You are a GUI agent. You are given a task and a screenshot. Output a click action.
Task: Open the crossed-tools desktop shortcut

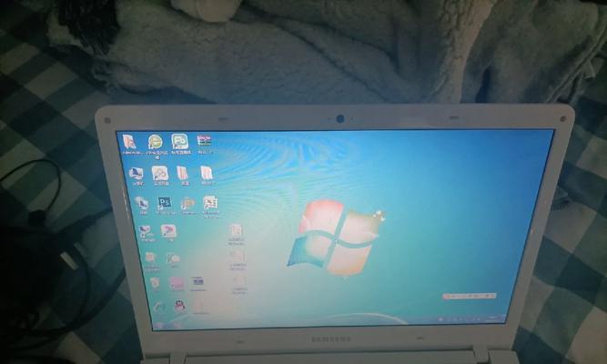point(172,258)
